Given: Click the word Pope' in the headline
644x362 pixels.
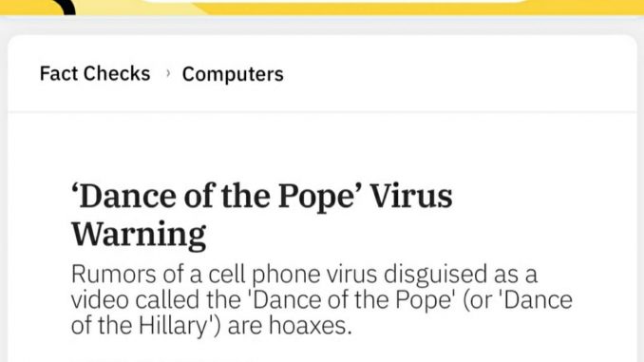Looking at the screenshot, I should point(320,198).
